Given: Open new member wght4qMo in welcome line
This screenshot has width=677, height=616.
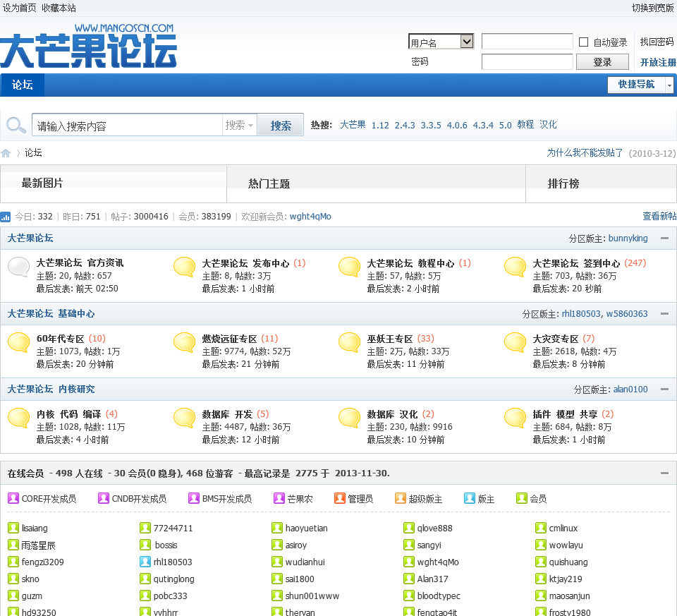Looking at the screenshot, I should tap(310, 217).
